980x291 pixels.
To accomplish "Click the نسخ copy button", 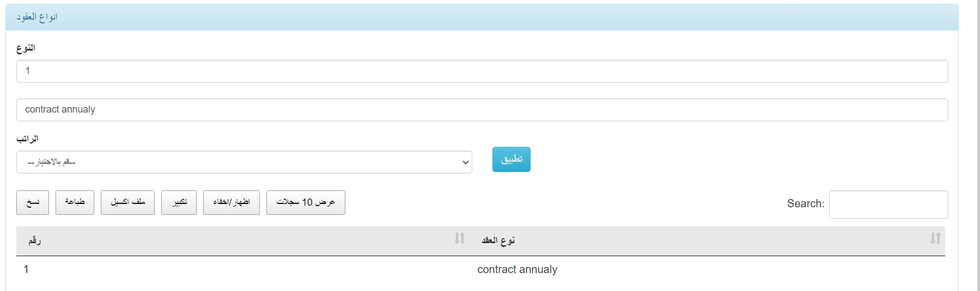I will [33, 202].
